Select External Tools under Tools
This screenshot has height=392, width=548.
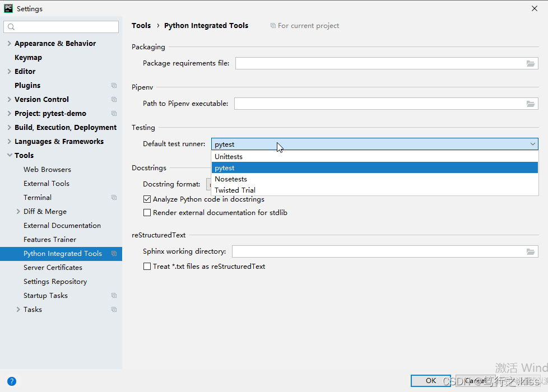click(47, 184)
